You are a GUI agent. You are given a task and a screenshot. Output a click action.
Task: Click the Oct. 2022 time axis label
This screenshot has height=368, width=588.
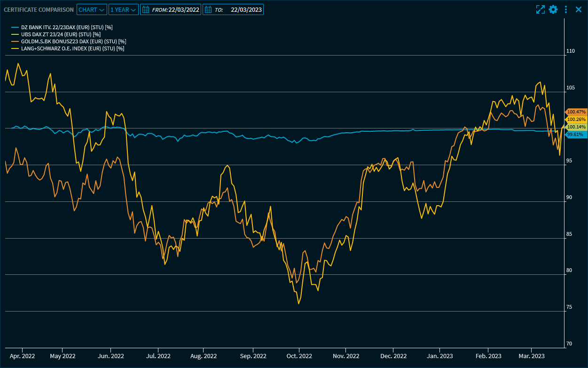pos(299,356)
